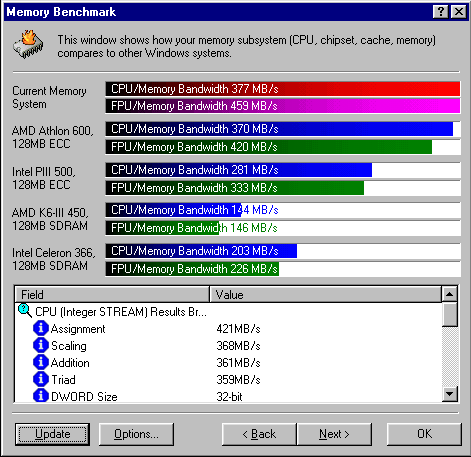Click the K6-III CPU/Memory Bandwidth 144 MB/s bar

(283, 210)
